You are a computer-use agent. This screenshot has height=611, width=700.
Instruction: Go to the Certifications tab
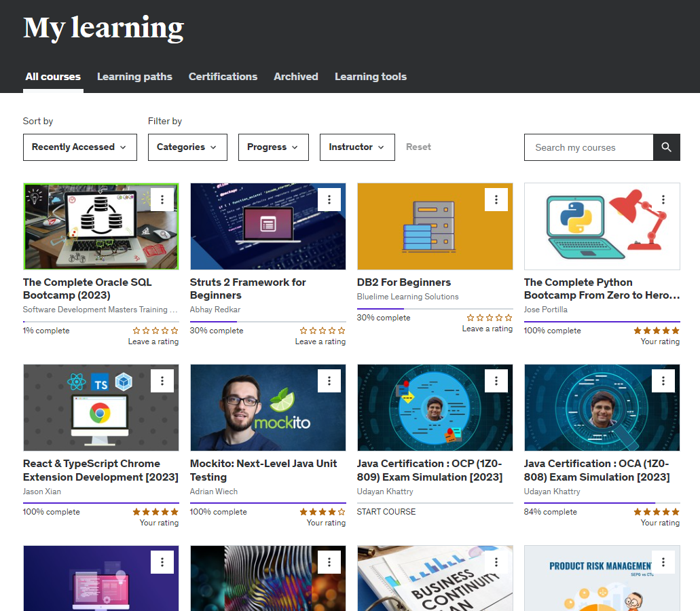[x=223, y=77]
